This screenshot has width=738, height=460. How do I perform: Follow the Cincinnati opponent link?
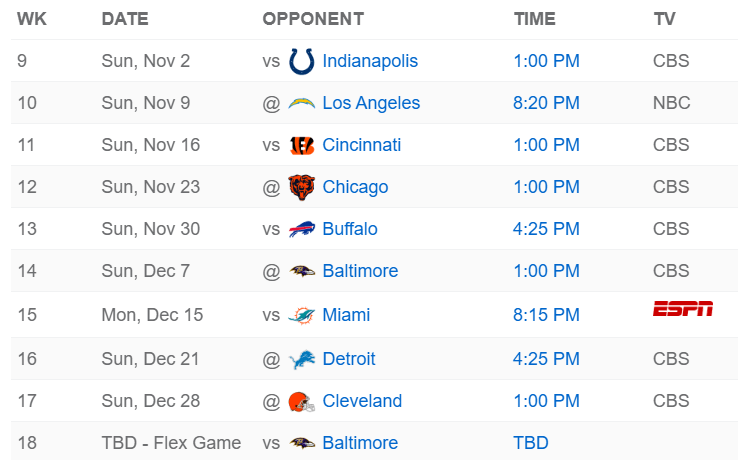pyautogui.click(x=361, y=145)
